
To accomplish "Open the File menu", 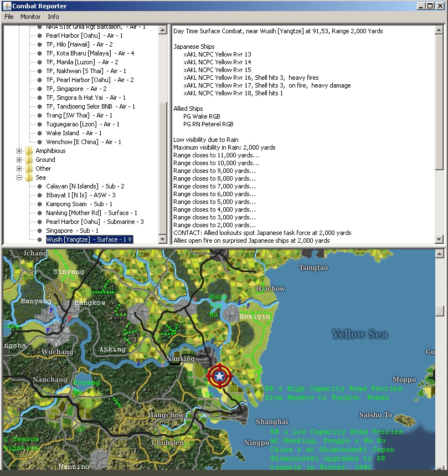I will 9,17.
